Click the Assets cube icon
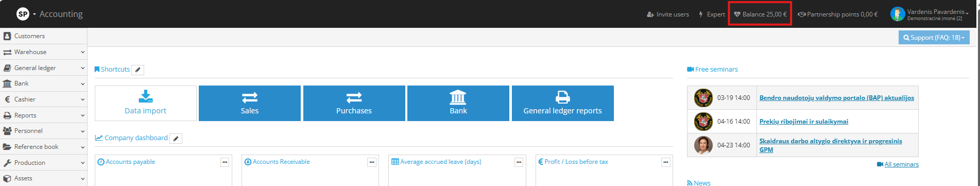The height and width of the screenshot is (186, 980). (7, 178)
